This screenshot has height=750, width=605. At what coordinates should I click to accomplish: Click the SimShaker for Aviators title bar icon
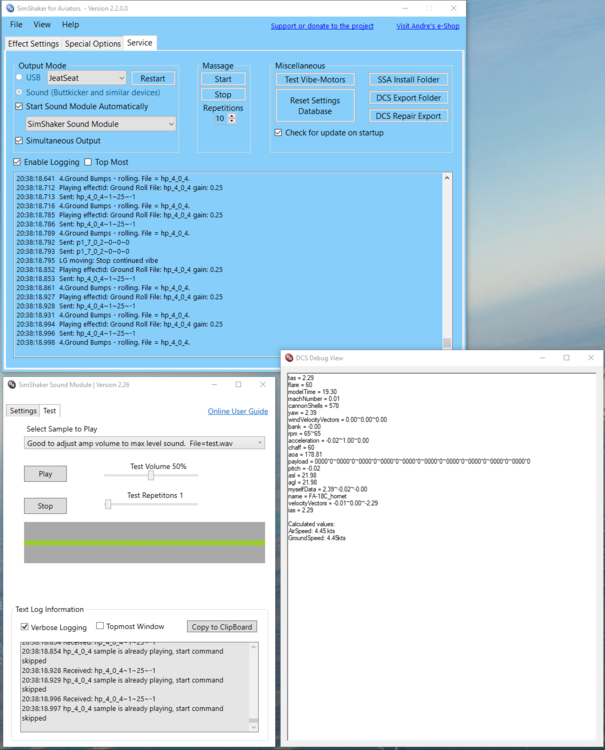pyautogui.click(x=10, y=8)
